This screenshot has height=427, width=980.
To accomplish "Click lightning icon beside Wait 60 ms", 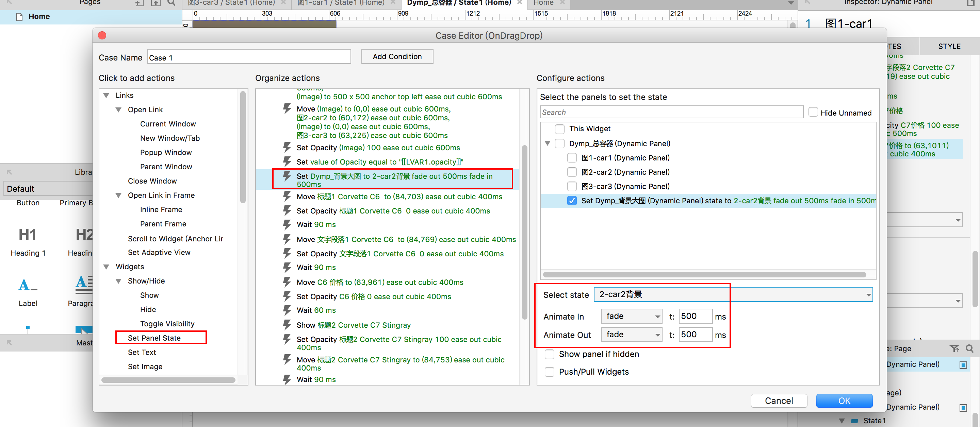I will tap(287, 310).
